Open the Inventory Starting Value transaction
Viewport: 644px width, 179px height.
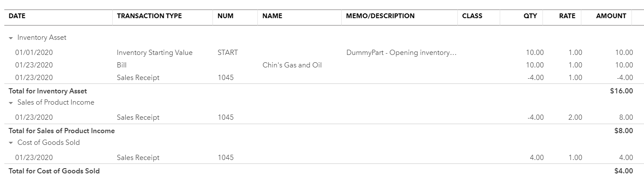tap(155, 53)
